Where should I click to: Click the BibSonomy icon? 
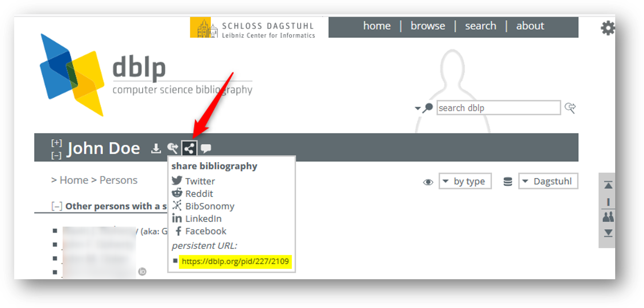177,205
